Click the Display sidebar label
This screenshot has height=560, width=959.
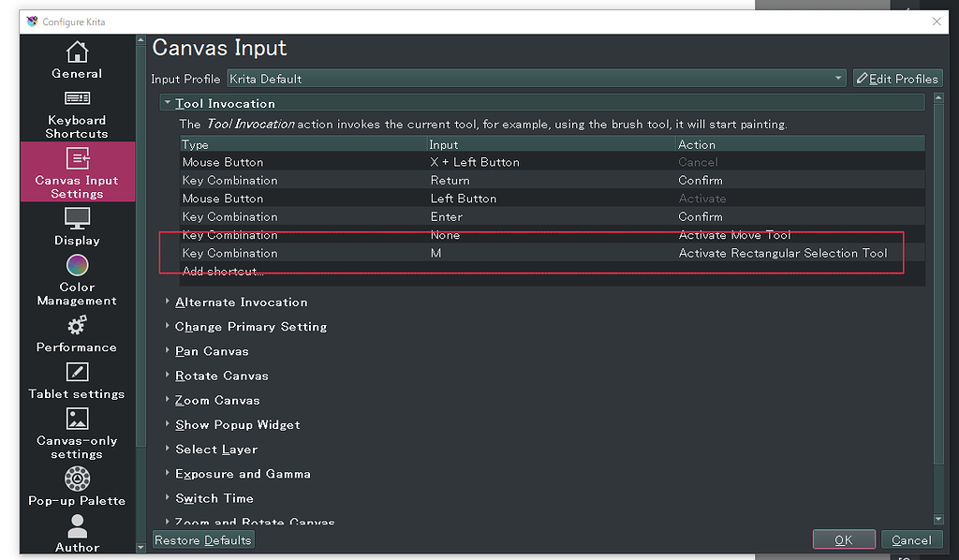[77, 241]
